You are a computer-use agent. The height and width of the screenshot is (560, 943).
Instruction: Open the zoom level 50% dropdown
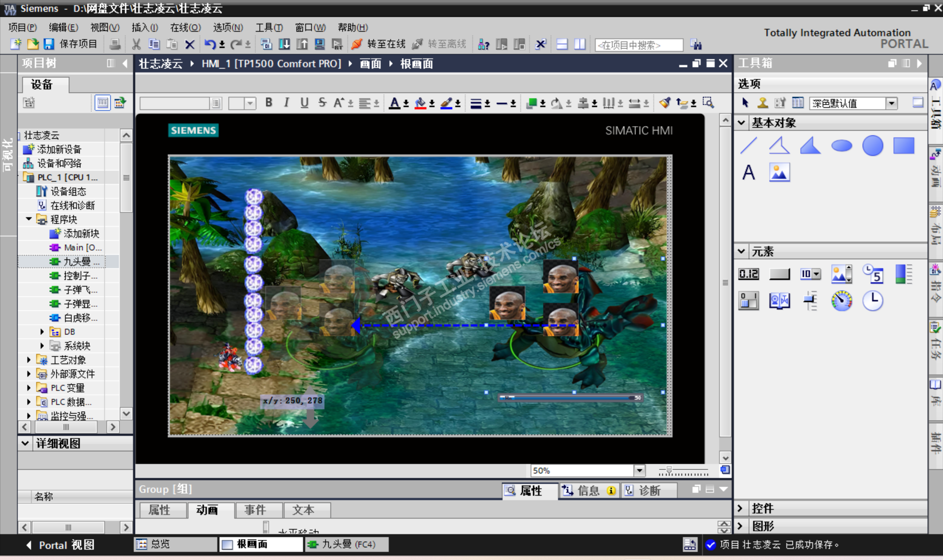tap(640, 470)
